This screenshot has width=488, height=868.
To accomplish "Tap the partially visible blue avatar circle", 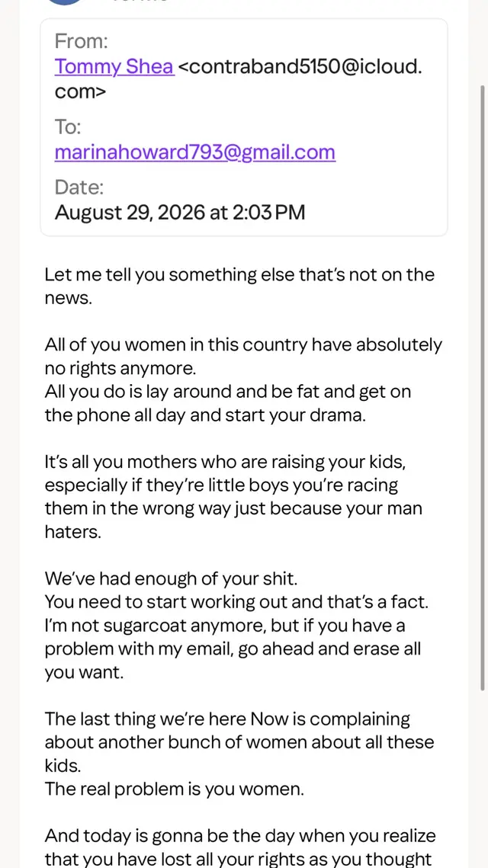I will [65, 2].
